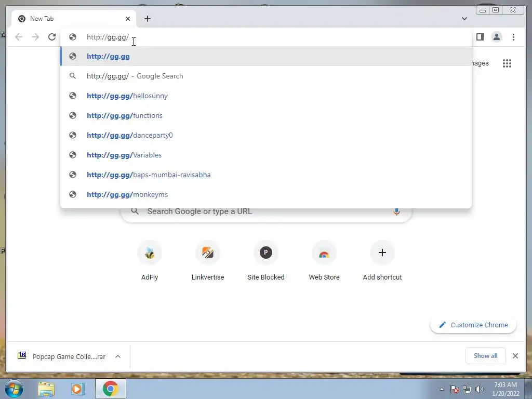Show hidden tray icons arrow
532x399 pixels.
tap(442, 390)
